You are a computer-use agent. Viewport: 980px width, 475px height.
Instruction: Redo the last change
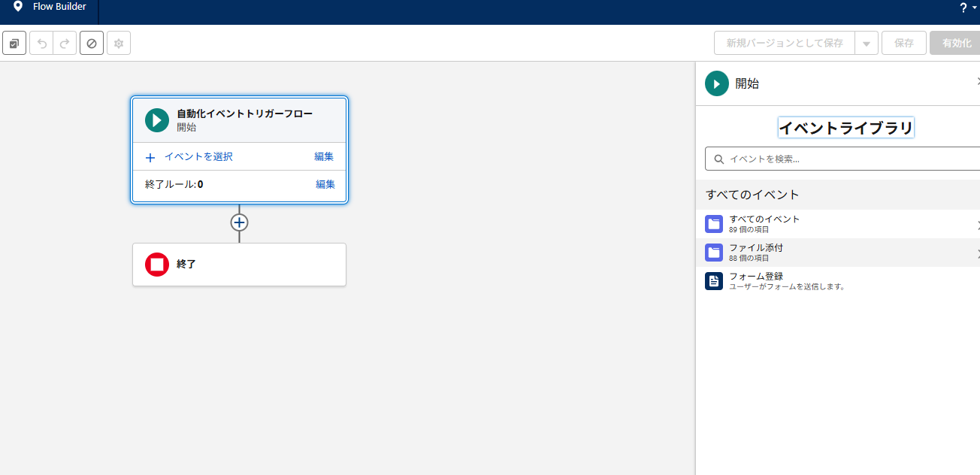65,44
